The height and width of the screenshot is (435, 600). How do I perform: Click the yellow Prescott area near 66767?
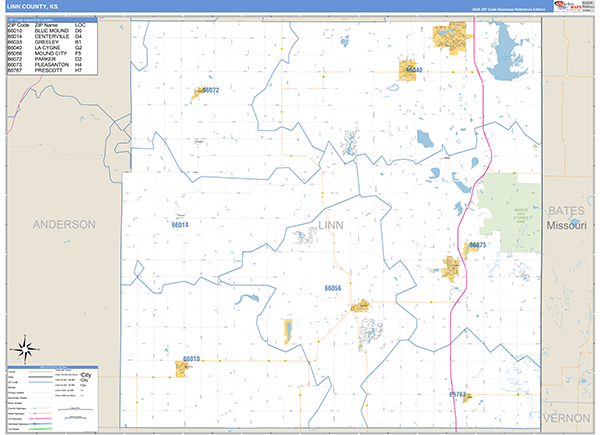click(x=467, y=398)
